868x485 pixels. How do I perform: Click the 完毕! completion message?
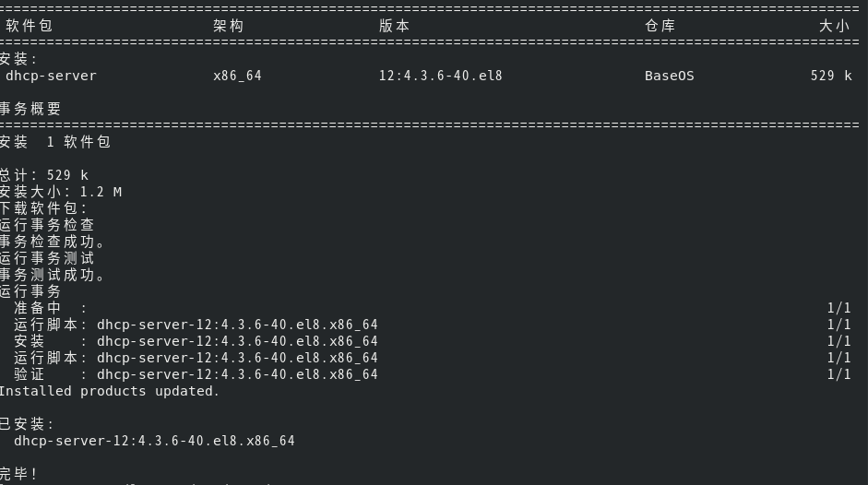[x=19, y=474]
